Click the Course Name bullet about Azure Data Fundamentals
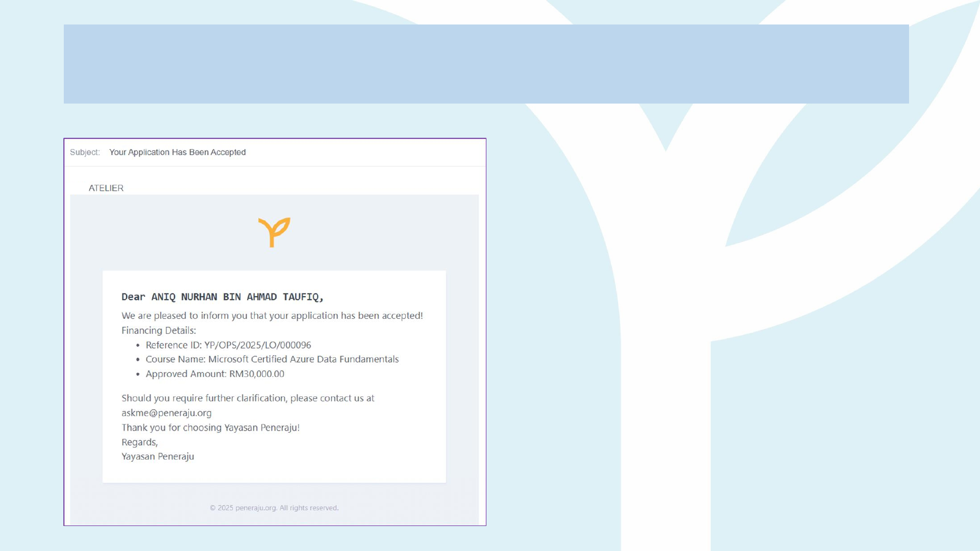The image size is (980, 551). tap(272, 359)
